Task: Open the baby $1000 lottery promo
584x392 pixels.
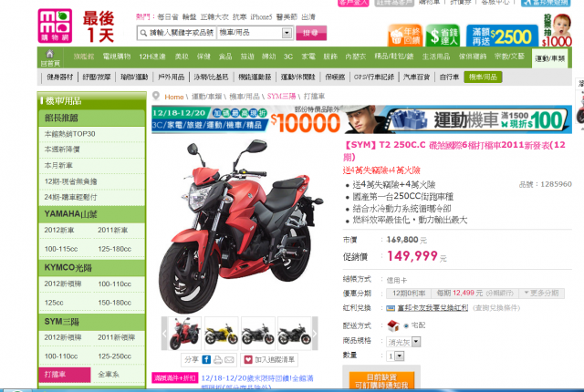Action: [558, 30]
